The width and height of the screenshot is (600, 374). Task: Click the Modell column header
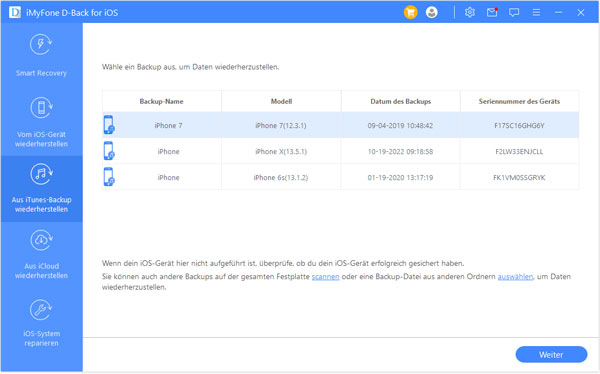pyautogui.click(x=281, y=101)
